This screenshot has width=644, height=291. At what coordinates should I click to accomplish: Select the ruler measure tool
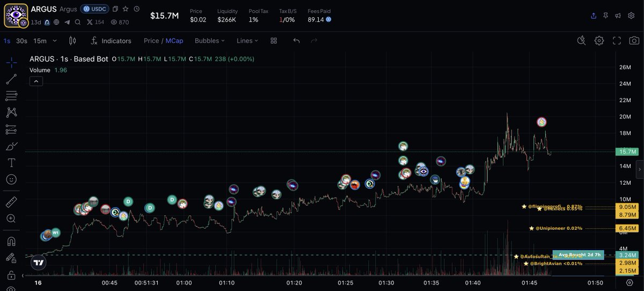coord(11,202)
